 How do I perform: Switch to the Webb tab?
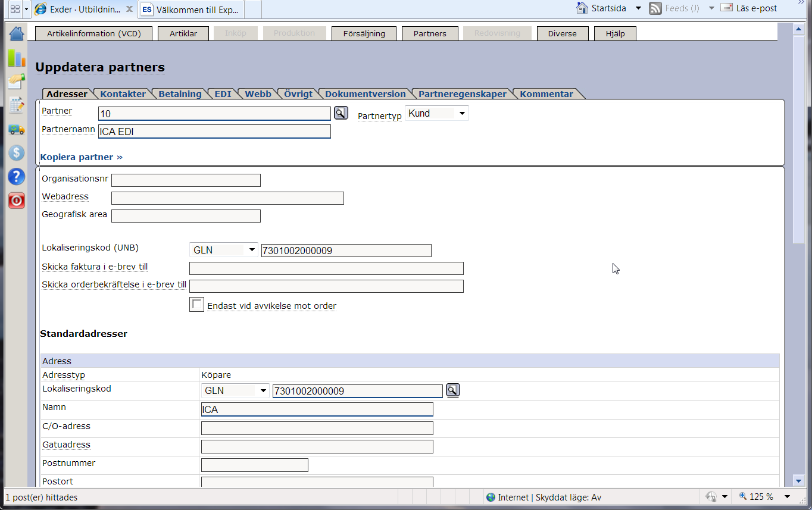[x=258, y=93]
